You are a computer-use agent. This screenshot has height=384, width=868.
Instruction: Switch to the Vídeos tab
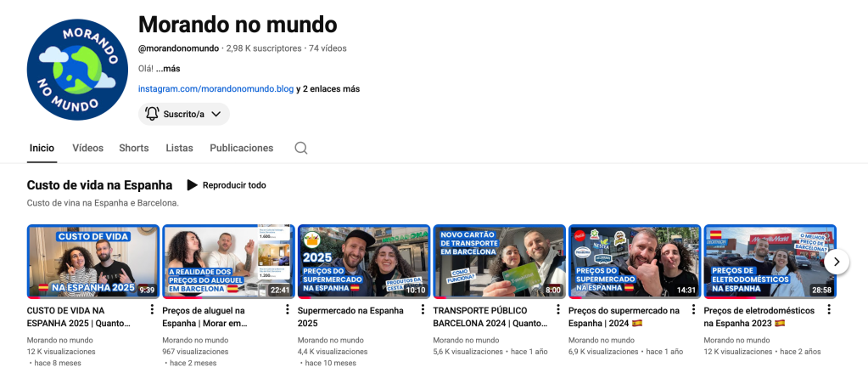click(88, 148)
